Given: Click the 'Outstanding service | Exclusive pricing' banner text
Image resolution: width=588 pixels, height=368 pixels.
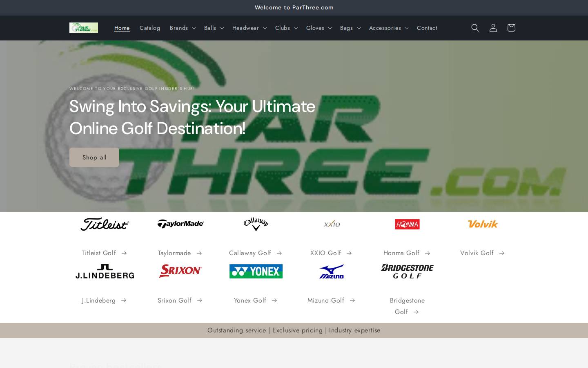Looking at the screenshot, I should [x=294, y=330].
